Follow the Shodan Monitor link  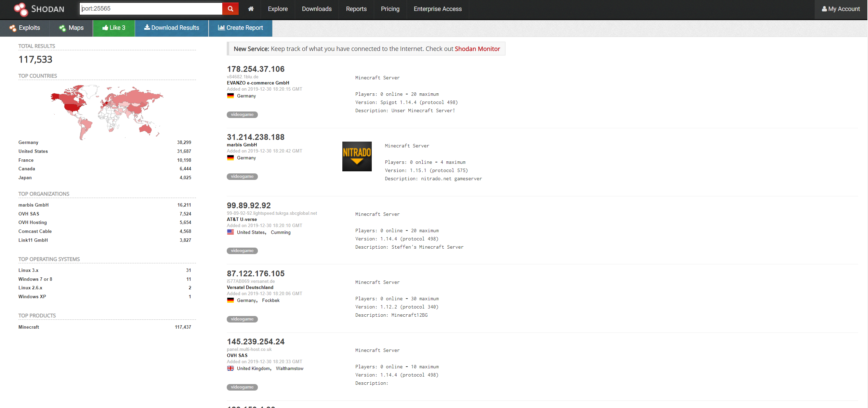click(x=477, y=49)
